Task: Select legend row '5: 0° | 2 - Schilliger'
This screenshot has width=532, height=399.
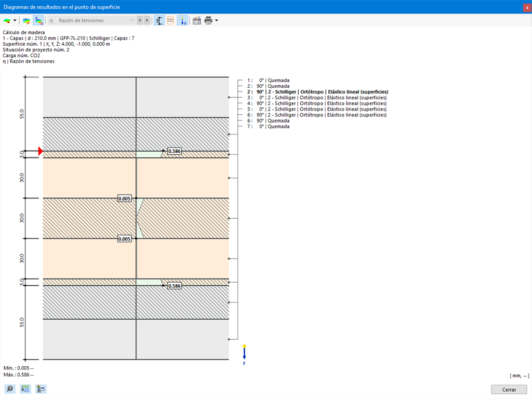Action: point(317,109)
